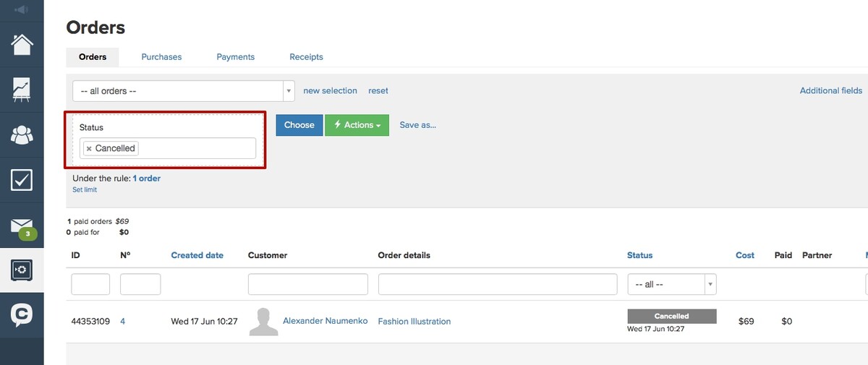Image resolution: width=868 pixels, height=365 pixels.
Task: Click the 'Save as...' link
Action: pos(418,125)
